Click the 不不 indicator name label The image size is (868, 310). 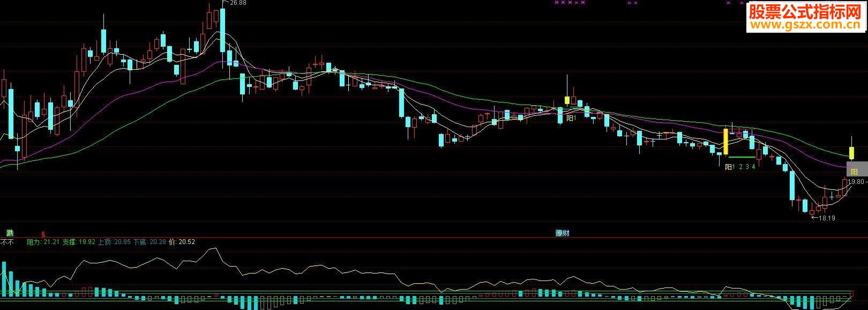[6, 242]
